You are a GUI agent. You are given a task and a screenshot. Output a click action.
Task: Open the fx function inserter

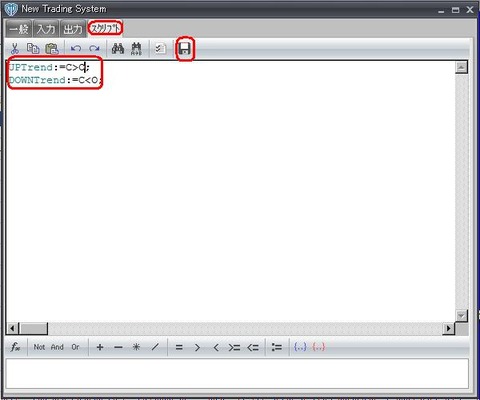click(x=15, y=347)
